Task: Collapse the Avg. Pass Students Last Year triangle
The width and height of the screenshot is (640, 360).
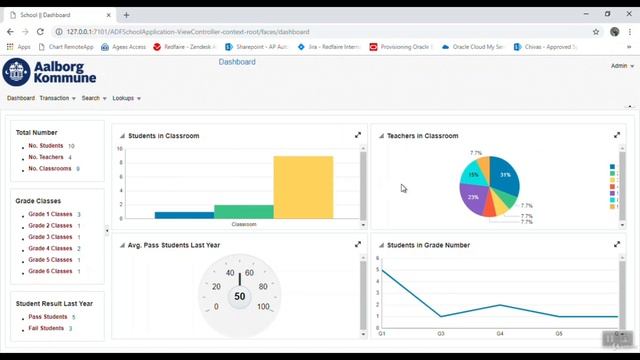Action: [x=122, y=245]
